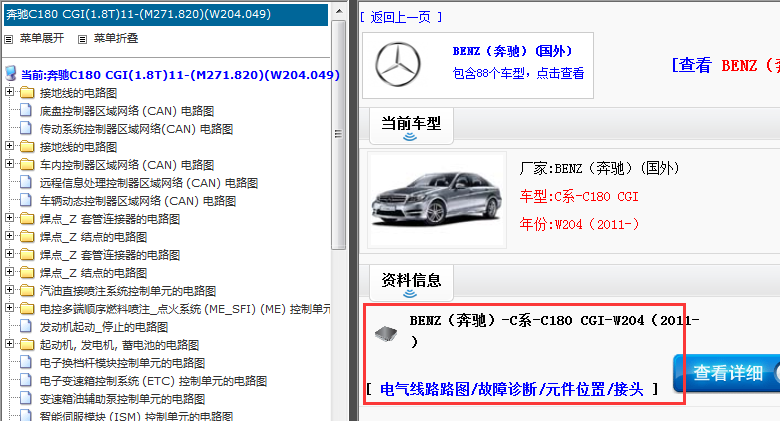Expand the 起动机, 发电机, 蓄电池的电路图 node
The width and height of the screenshot is (780, 421).
[9, 344]
